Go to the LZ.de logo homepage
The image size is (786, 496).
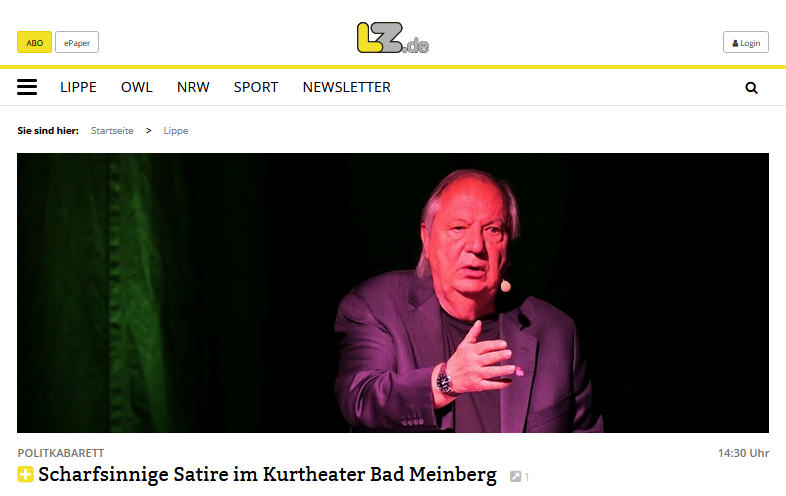click(392, 38)
